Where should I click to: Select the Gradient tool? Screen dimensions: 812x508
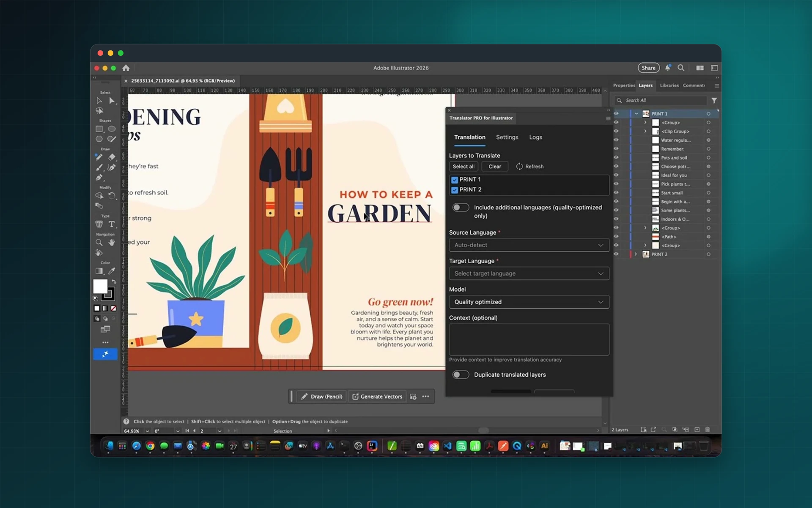coord(99,271)
